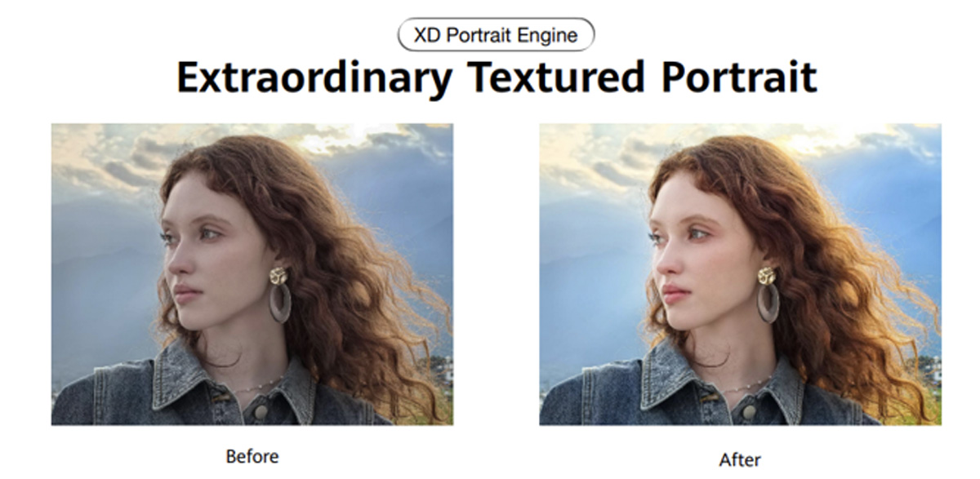
Task: Select the After portrait image
Action: pos(740,274)
